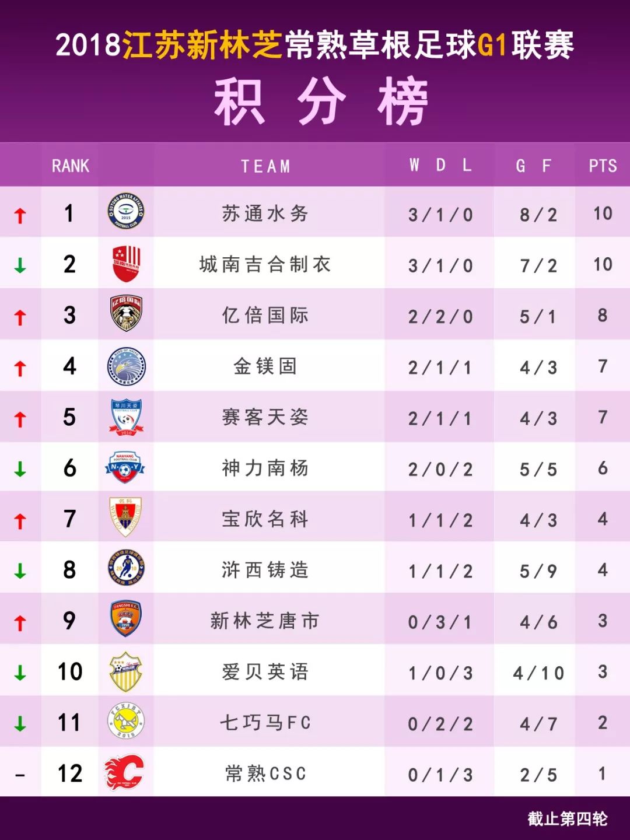The height and width of the screenshot is (840, 630).
Task: Click the 神力南杨 N·Y logo
Action: (125, 467)
